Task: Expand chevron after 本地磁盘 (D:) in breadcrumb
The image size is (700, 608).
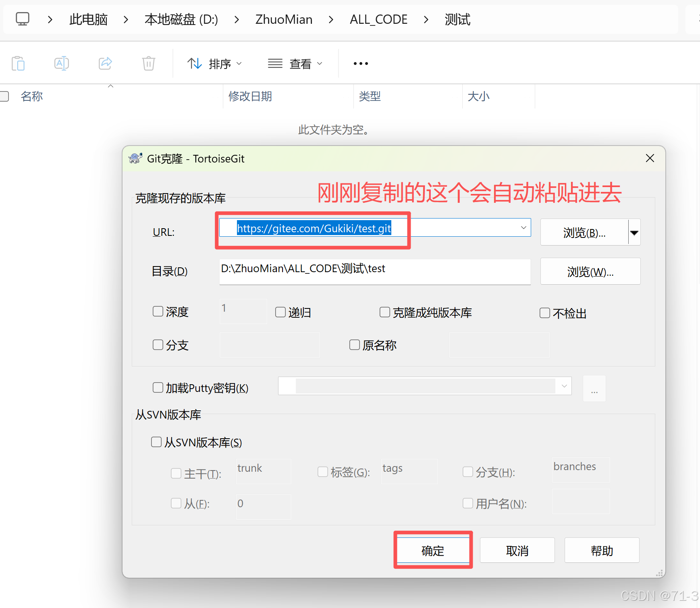Action: pyautogui.click(x=237, y=19)
